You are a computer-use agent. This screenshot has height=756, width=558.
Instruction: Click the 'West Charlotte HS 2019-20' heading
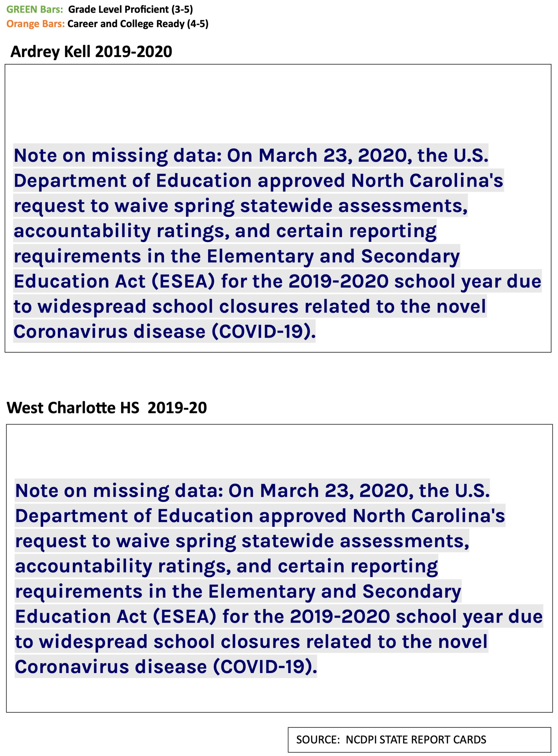click(x=107, y=408)
